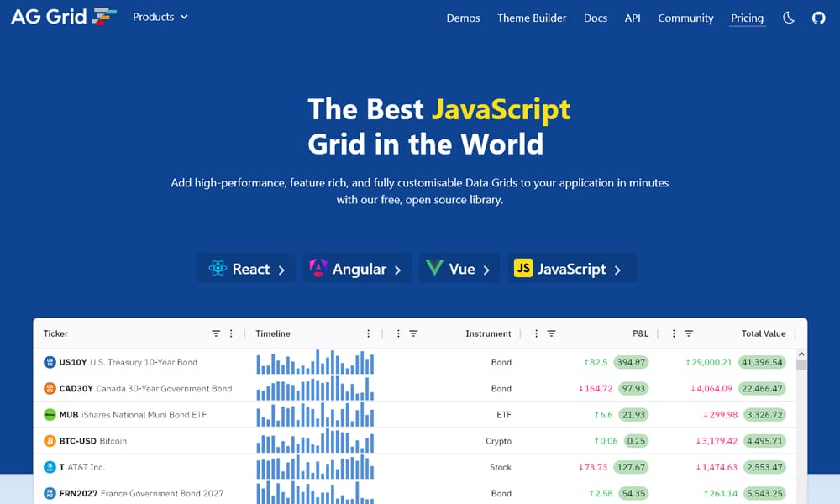Choose the Vue framework button
The height and width of the screenshot is (504, 840).
pos(459,268)
